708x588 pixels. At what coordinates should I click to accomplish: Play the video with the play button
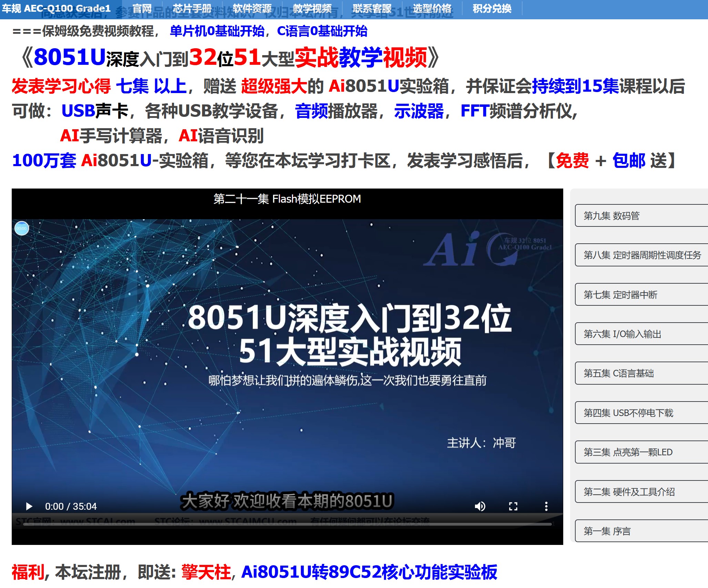29,506
